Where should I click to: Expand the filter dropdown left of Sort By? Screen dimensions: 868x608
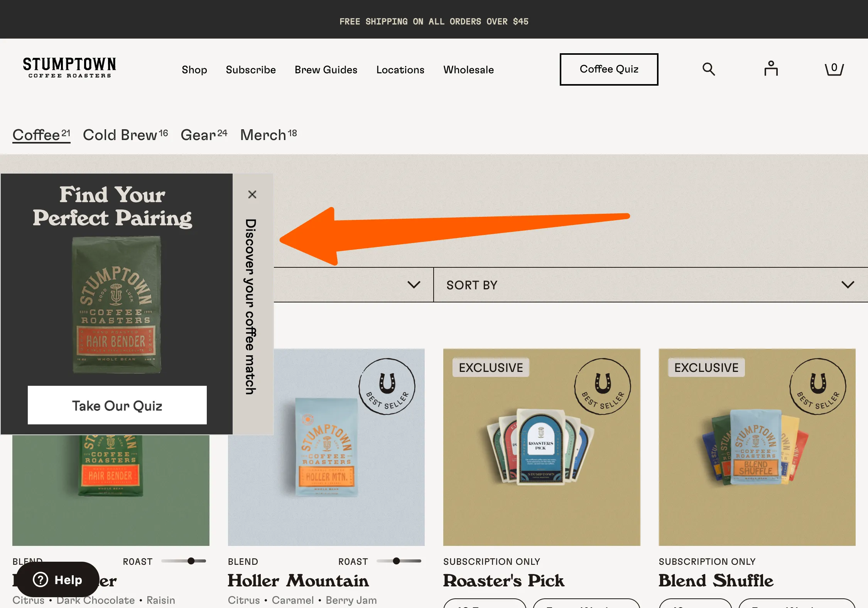tap(414, 285)
